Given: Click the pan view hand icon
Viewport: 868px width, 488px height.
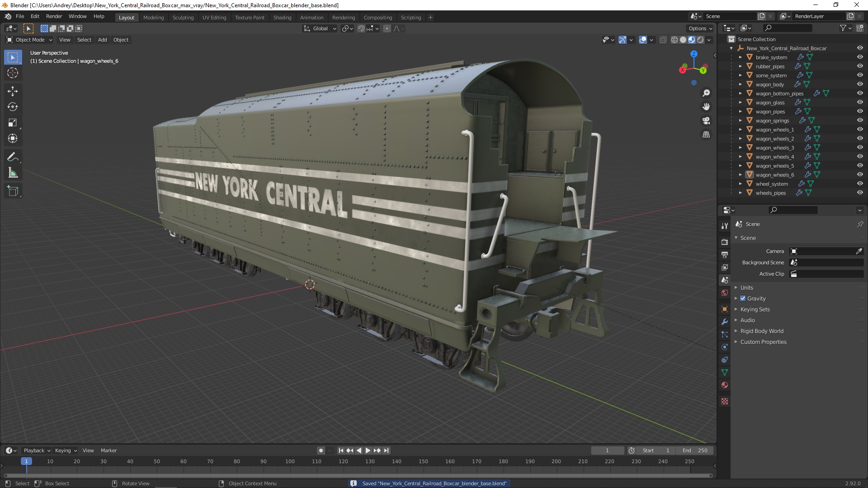Looking at the screenshot, I should (706, 107).
